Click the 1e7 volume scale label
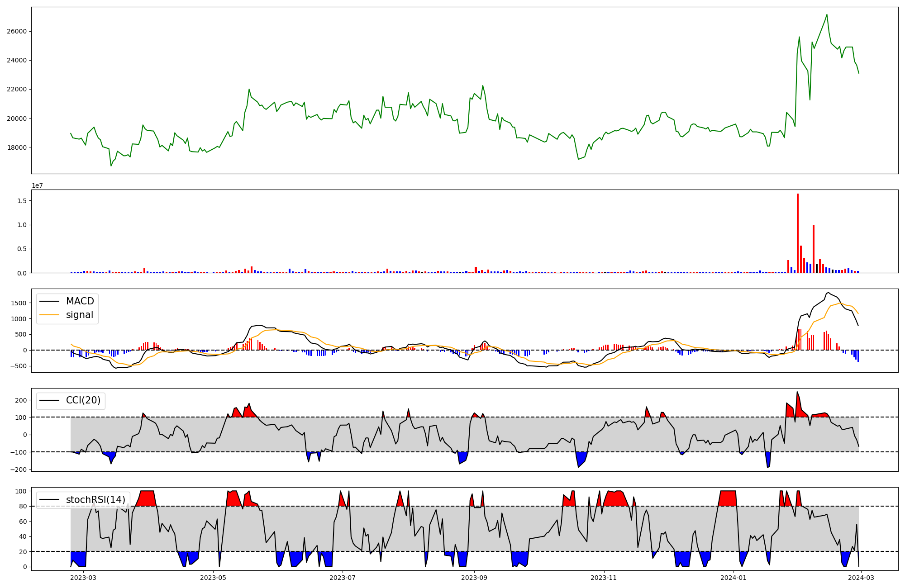 point(37,185)
